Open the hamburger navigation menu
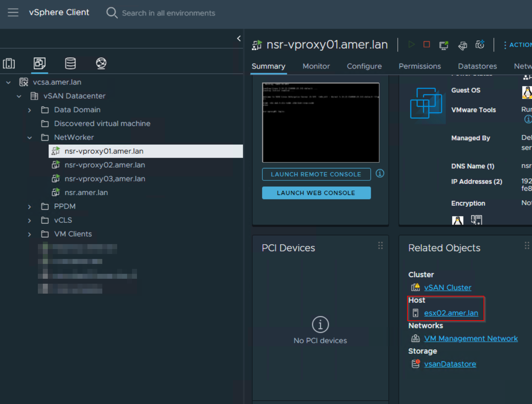Screen dimensions: 532x404 click(13, 12)
